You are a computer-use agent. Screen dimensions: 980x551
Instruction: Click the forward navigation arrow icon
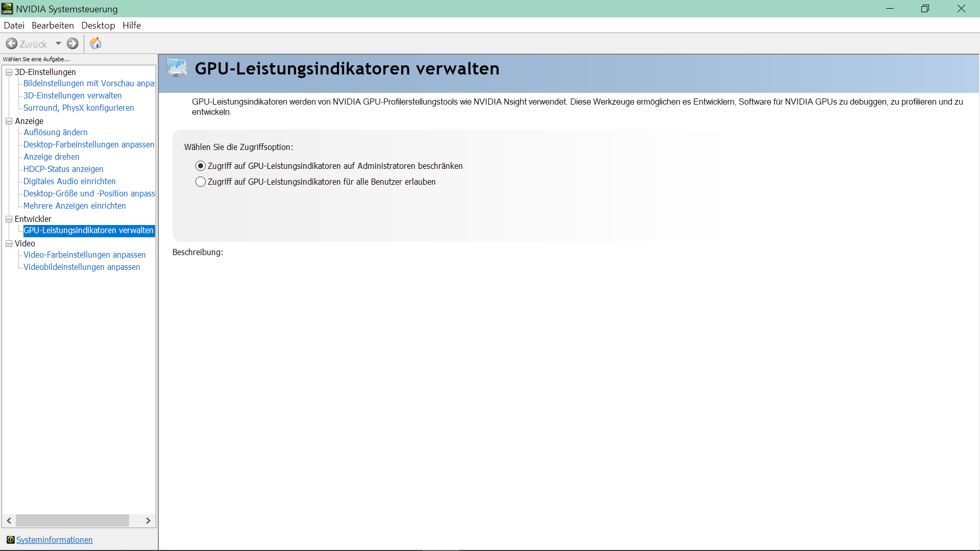pos(72,43)
